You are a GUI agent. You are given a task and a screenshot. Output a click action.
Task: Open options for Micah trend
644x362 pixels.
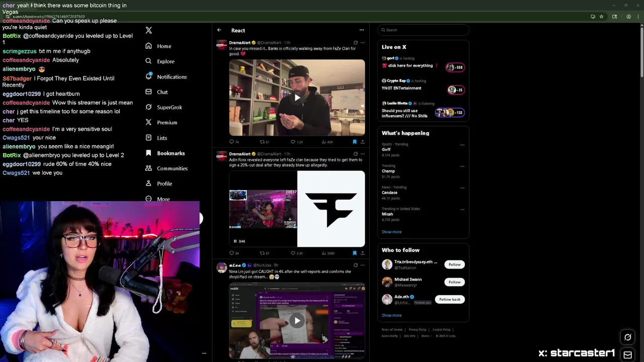tap(462, 209)
